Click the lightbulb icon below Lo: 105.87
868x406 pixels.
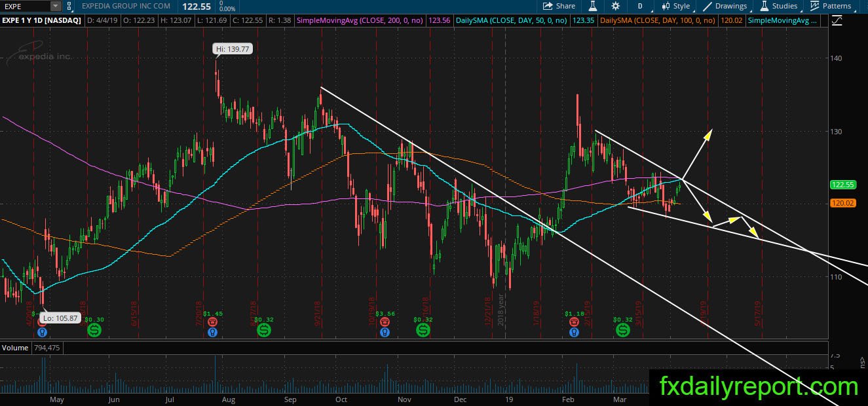42,333
